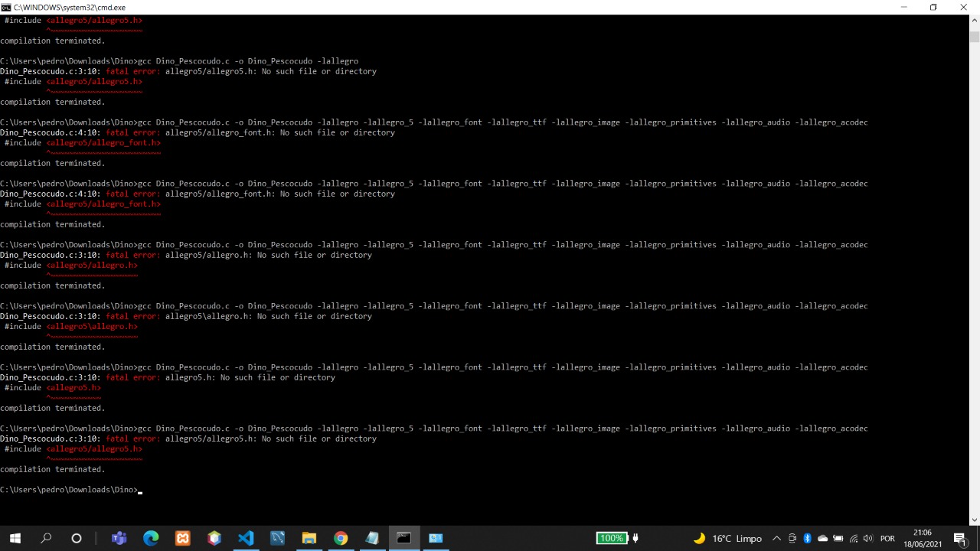Switch to Google Chrome window
This screenshot has height=551, width=980.
tap(341, 538)
